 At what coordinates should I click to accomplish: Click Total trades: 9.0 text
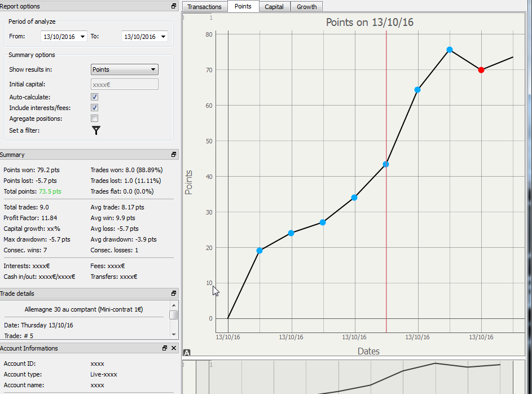pos(26,207)
